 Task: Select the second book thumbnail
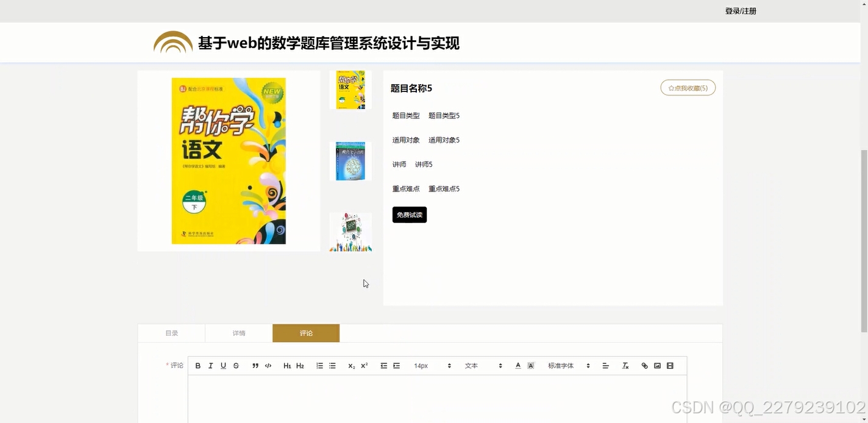[350, 160]
